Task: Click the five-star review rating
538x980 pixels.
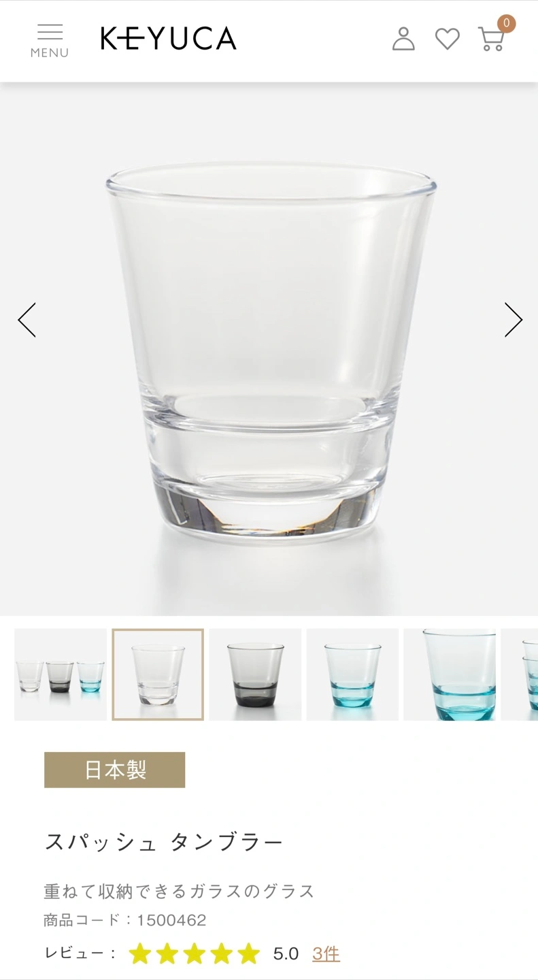Action: click(194, 953)
